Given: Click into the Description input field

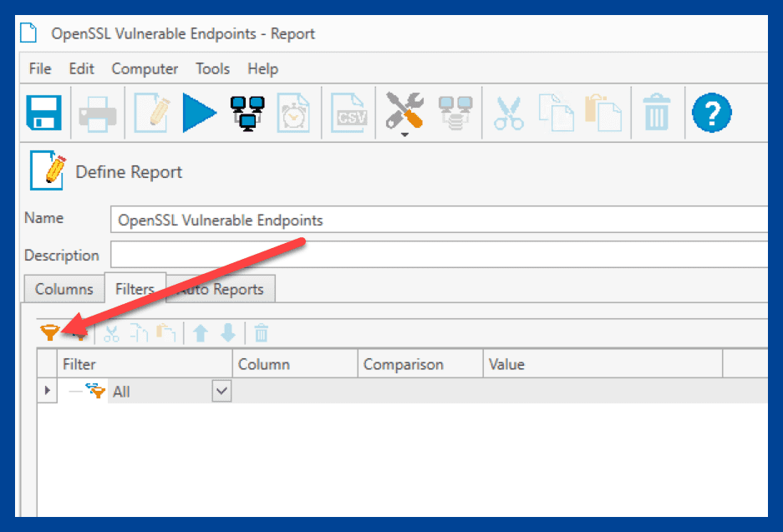Looking at the screenshot, I should pyautogui.click(x=439, y=255).
